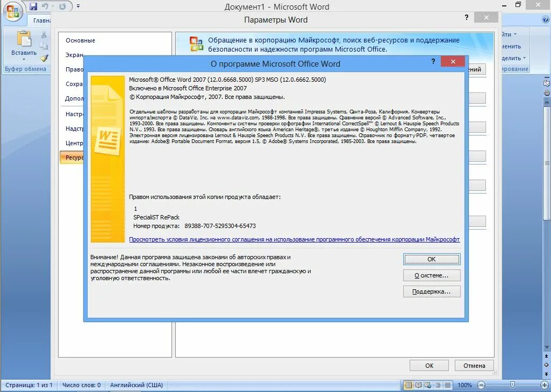Click the Страница: 1 из 1 status indicator
This screenshot has width=551, height=392.
click(29, 385)
